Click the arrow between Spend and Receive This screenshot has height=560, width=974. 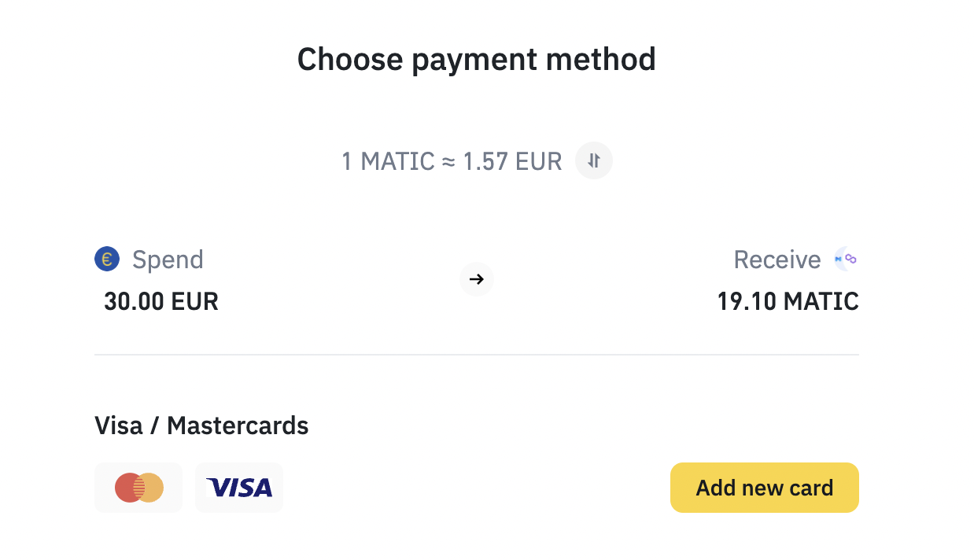(x=476, y=279)
